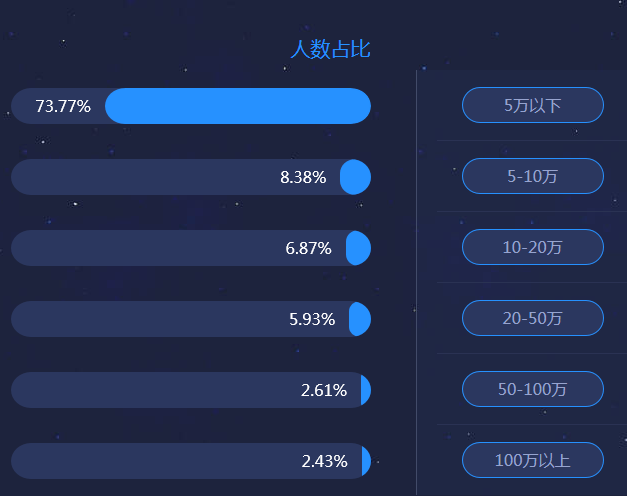Image resolution: width=627 pixels, height=496 pixels.
Task: Click the 6.87% bar blue tip
Action: tap(358, 248)
